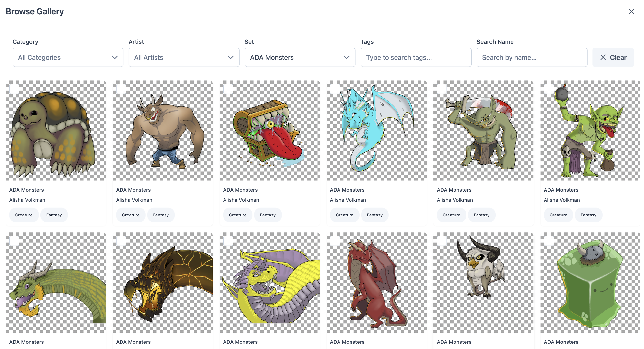Tick the minotaur image checkbox
Viewport: 644px width, 349px height.
121,89
